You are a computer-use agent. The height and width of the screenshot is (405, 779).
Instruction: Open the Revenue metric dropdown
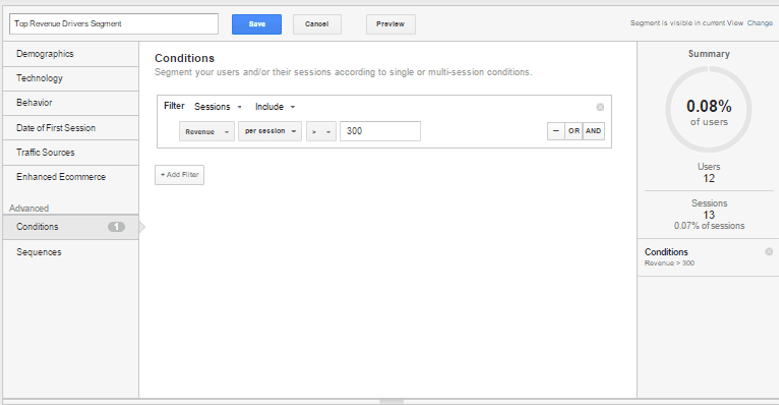click(x=207, y=131)
